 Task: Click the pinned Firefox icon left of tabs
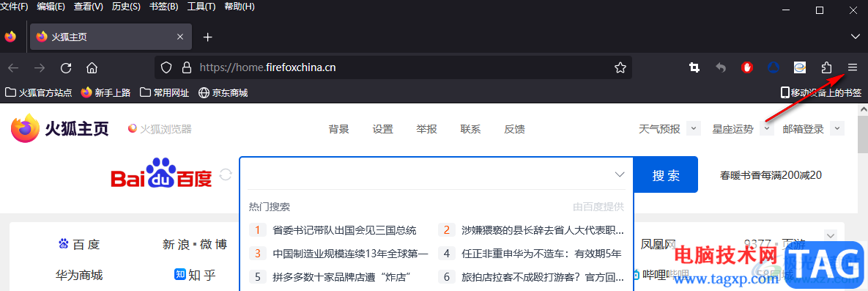tap(10, 37)
